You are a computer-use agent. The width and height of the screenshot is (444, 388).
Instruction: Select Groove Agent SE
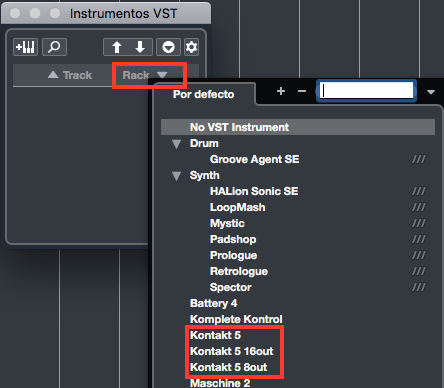tap(254, 159)
